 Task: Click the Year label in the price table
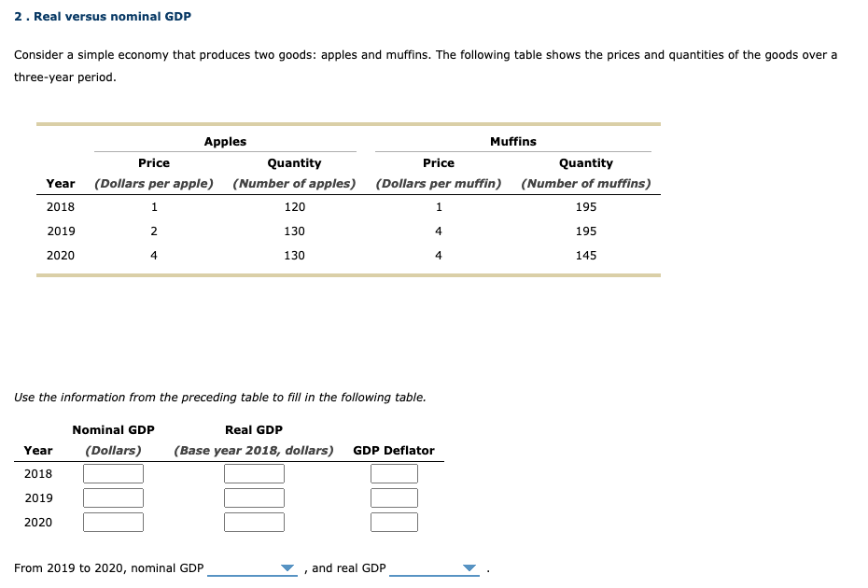click(x=61, y=183)
